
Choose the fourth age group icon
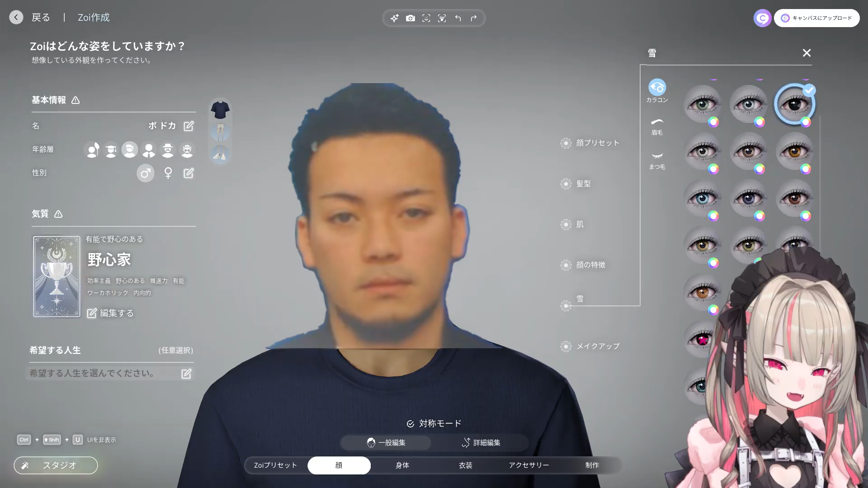pos(148,150)
